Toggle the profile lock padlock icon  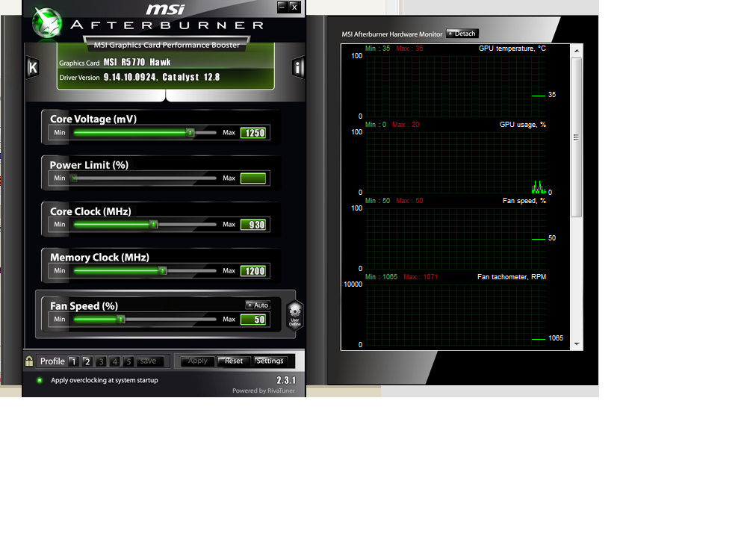(x=29, y=361)
